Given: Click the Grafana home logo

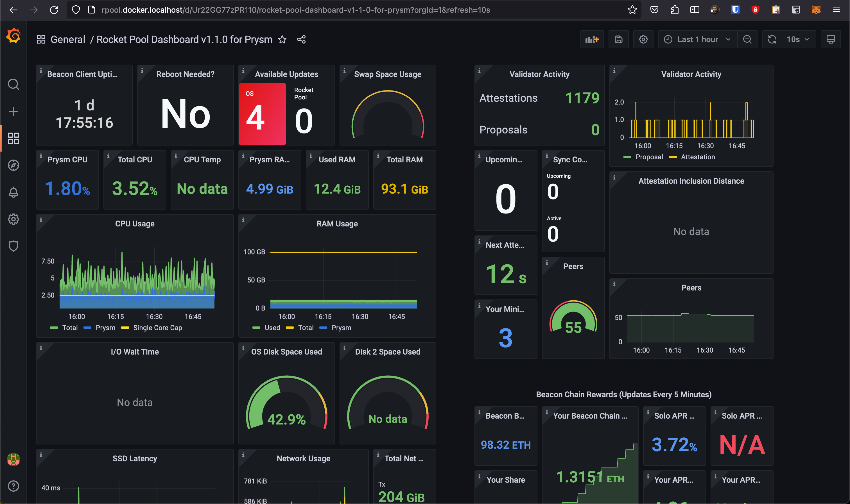Looking at the screenshot, I should [x=13, y=36].
